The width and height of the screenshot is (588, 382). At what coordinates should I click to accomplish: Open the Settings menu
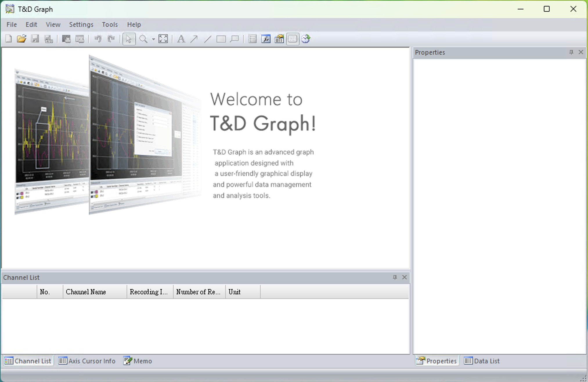pyautogui.click(x=81, y=25)
